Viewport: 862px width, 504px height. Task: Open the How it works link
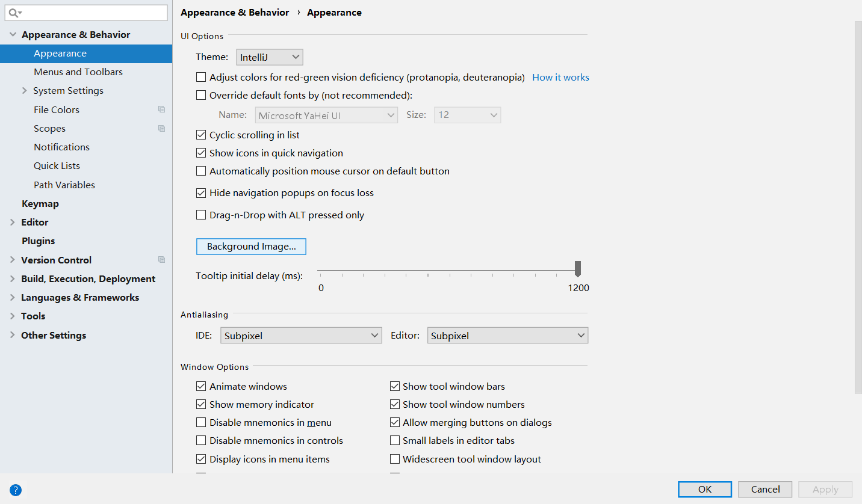coord(560,78)
